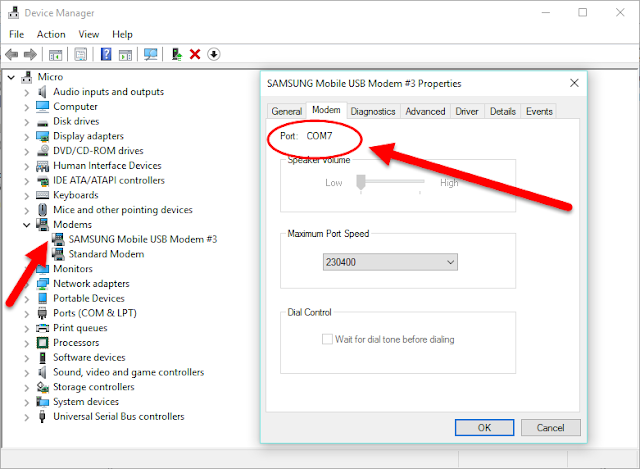
Task: Open the View menu
Action: coord(89,34)
